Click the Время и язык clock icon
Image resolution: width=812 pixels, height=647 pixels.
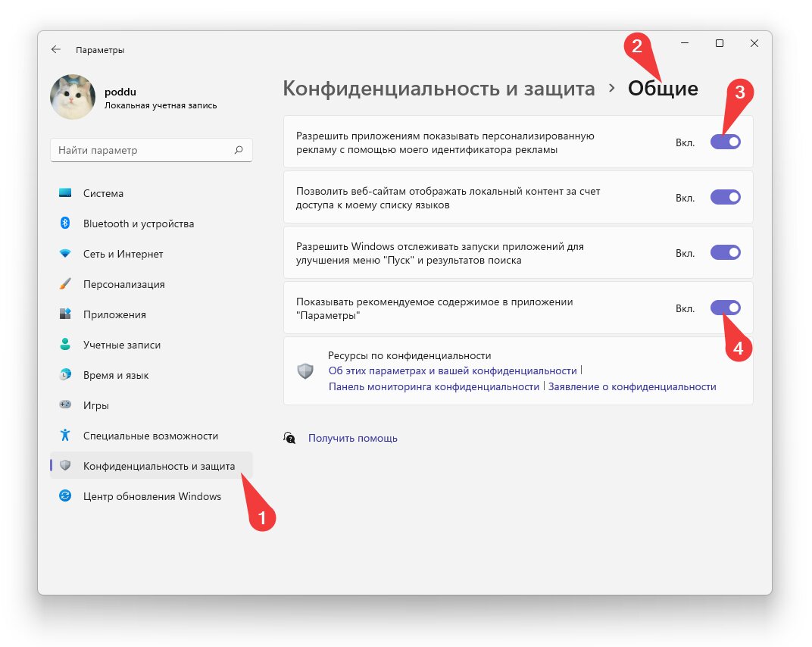(65, 374)
